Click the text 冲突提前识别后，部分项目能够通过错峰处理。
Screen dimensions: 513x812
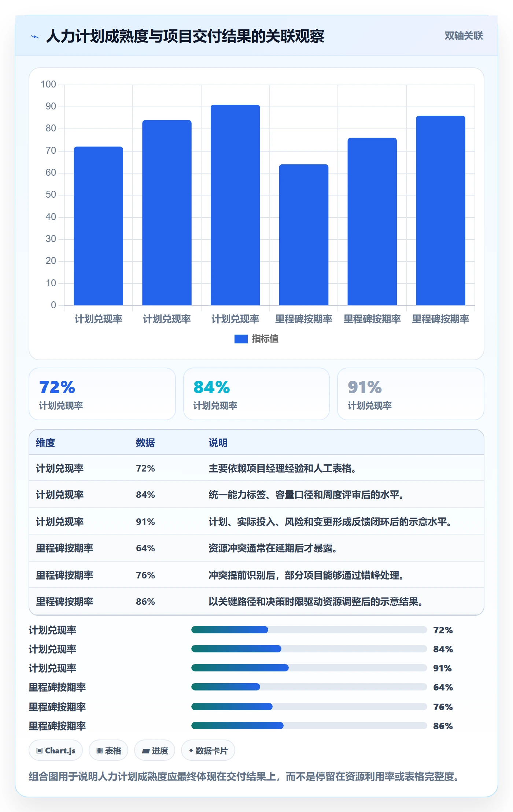(x=306, y=575)
